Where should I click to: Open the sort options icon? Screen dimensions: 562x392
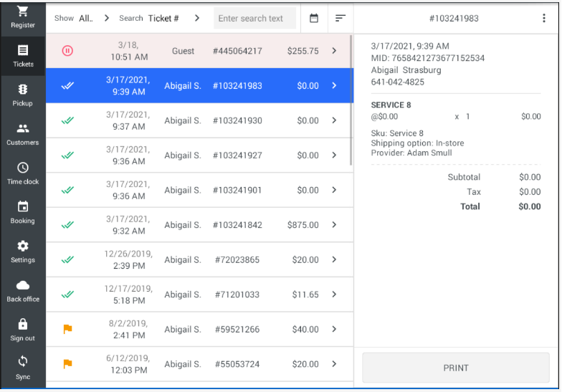click(340, 18)
